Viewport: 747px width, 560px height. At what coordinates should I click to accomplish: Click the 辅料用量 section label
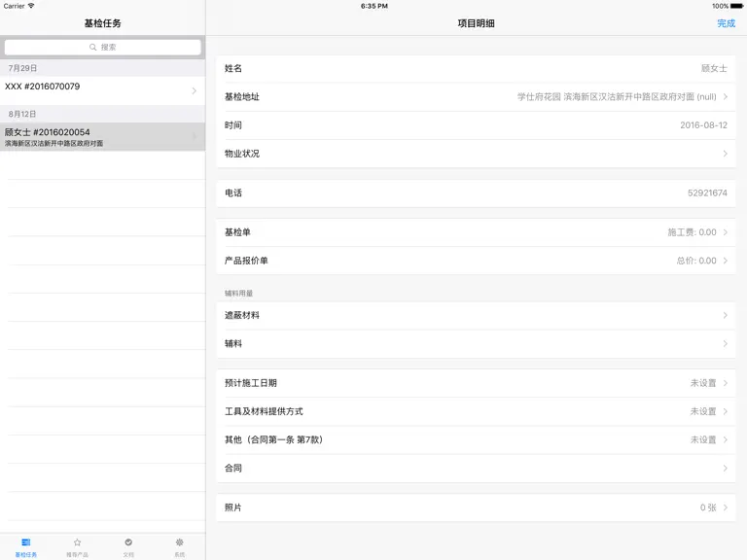[238, 294]
